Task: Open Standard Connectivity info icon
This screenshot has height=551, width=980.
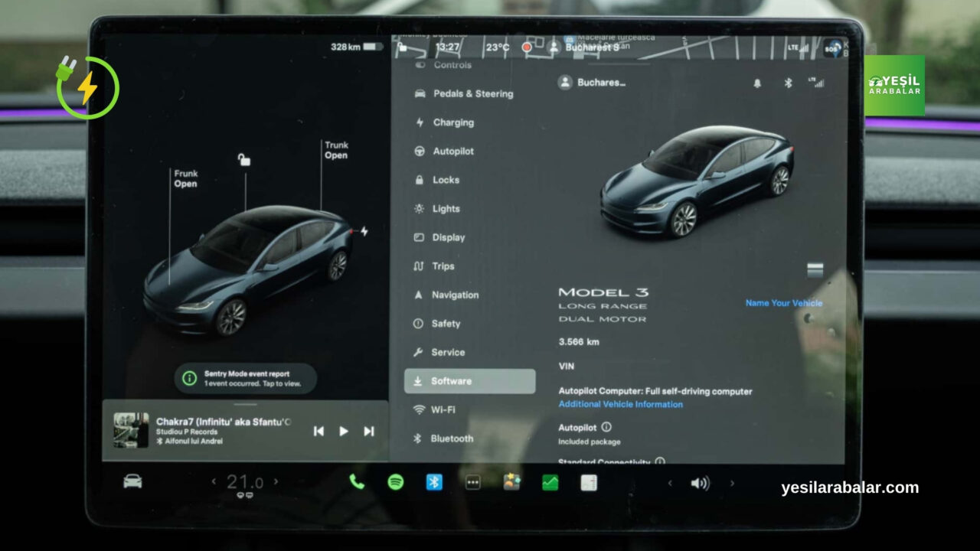Action: coord(660,461)
